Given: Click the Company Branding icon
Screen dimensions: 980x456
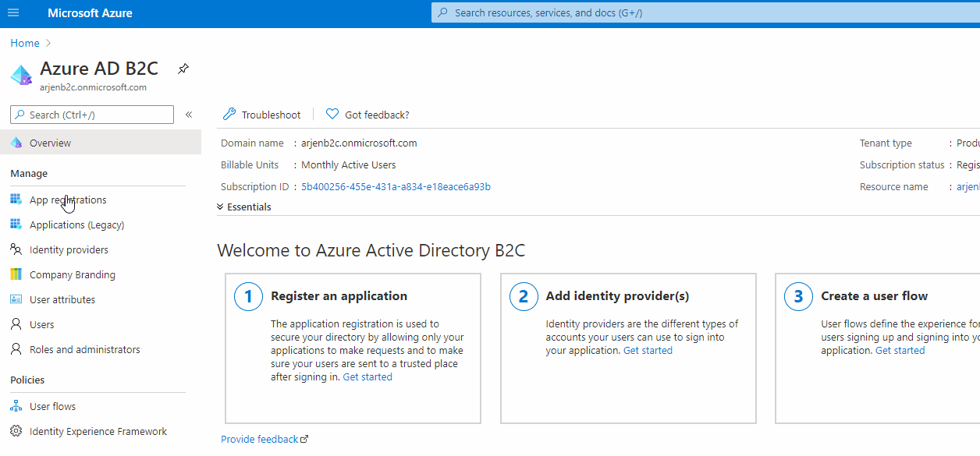Looking at the screenshot, I should click(16, 274).
